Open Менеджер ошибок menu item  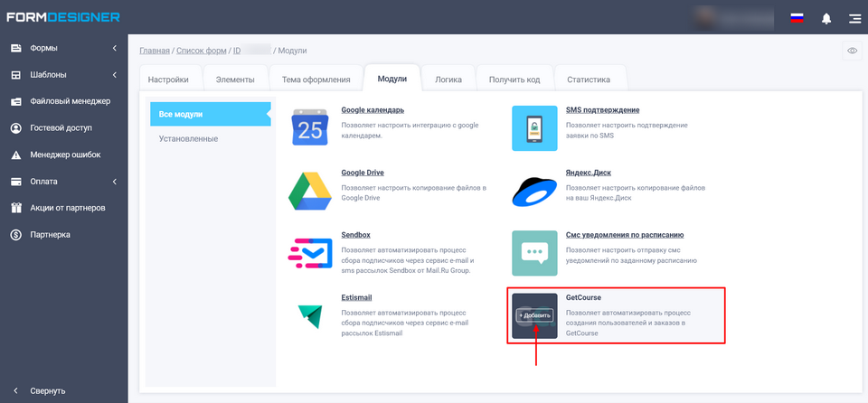pos(63,155)
